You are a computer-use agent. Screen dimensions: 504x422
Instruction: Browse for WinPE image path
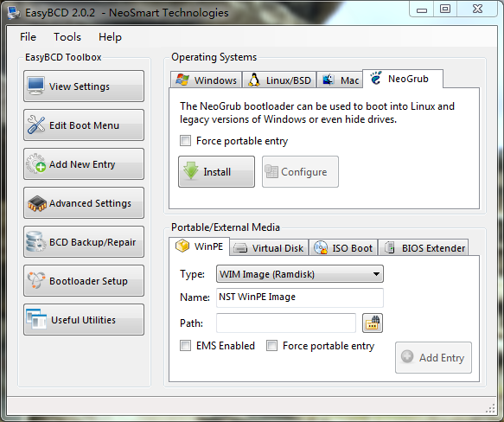coord(373,323)
